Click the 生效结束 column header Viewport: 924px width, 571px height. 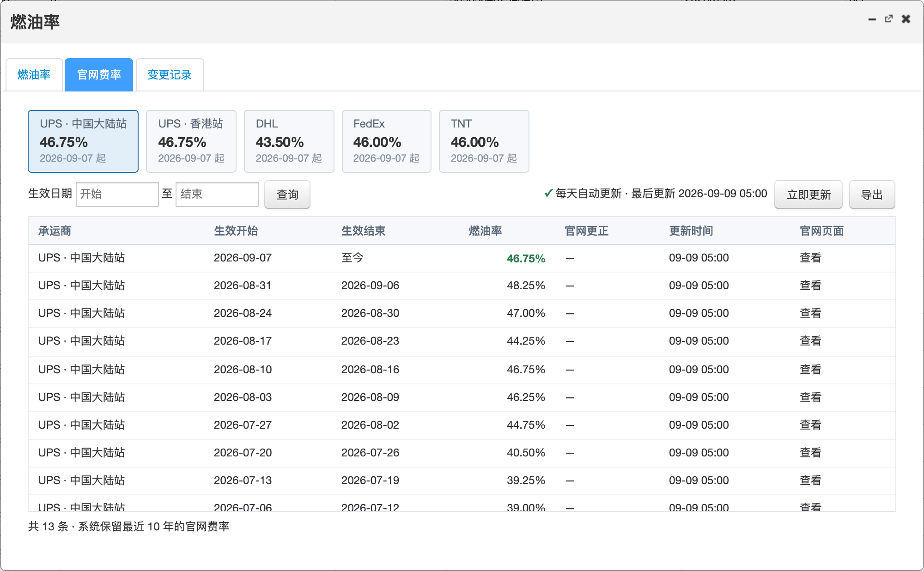pos(363,231)
